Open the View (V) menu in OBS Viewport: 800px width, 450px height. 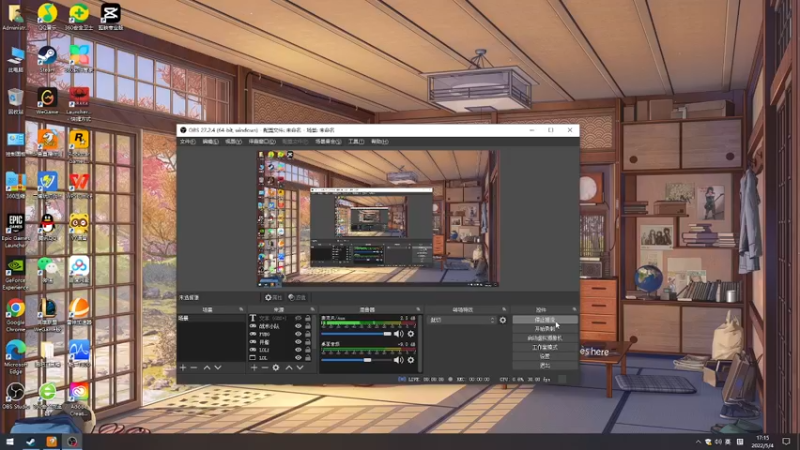pyautogui.click(x=233, y=142)
